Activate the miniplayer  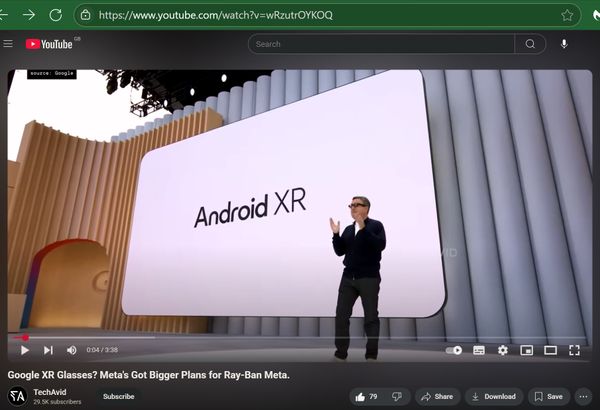click(527, 350)
